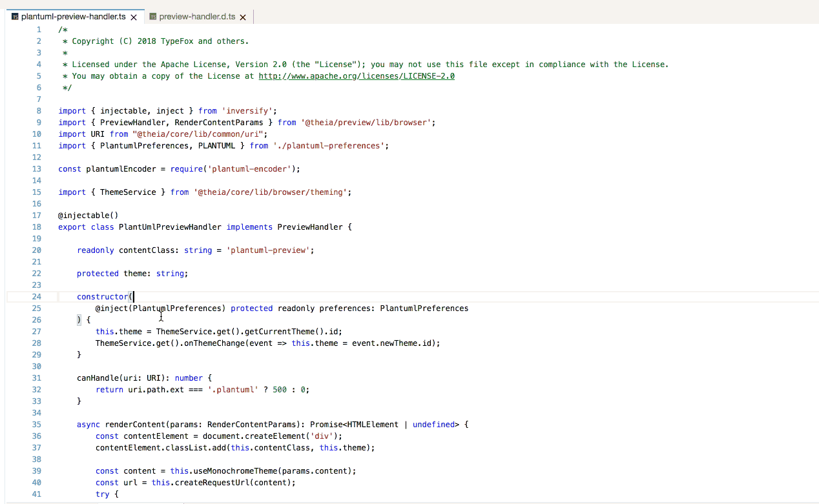The width and height of the screenshot is (819, 504).
Task: Click the 'inversify' string on line 8
Action: 249,111
